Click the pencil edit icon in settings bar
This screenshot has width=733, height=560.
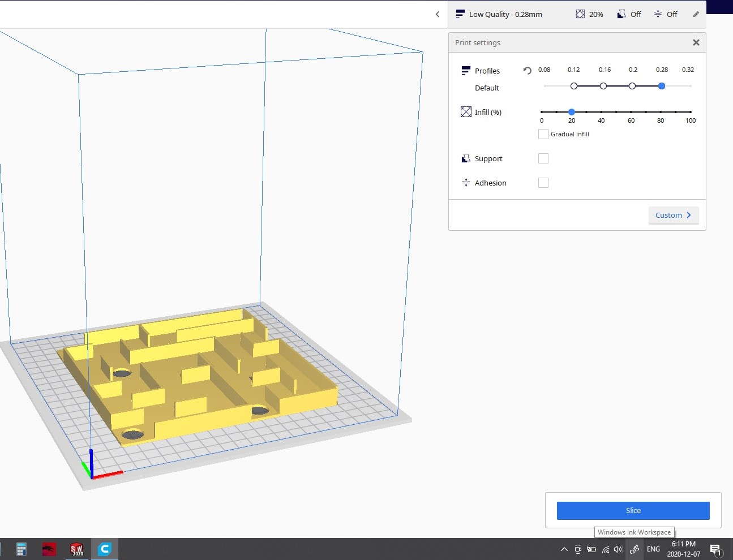696,14
